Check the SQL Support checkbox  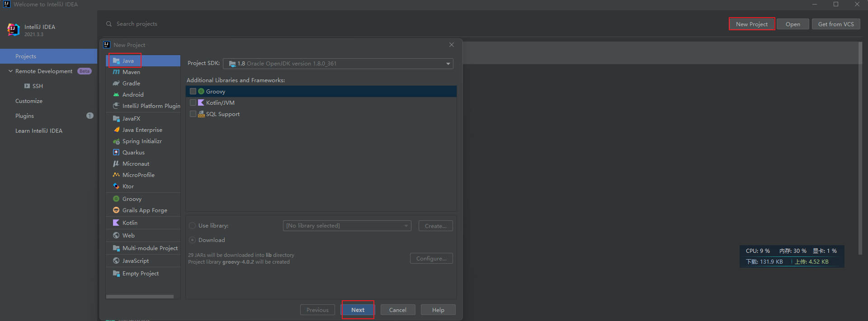193,114
